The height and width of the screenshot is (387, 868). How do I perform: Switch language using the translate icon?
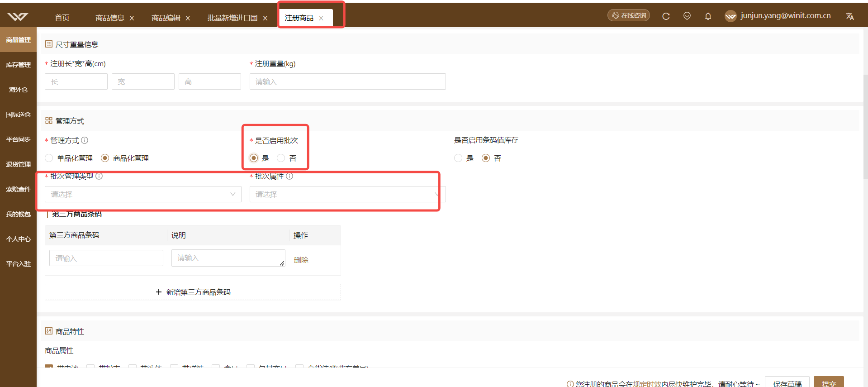(x=850, y=16)
